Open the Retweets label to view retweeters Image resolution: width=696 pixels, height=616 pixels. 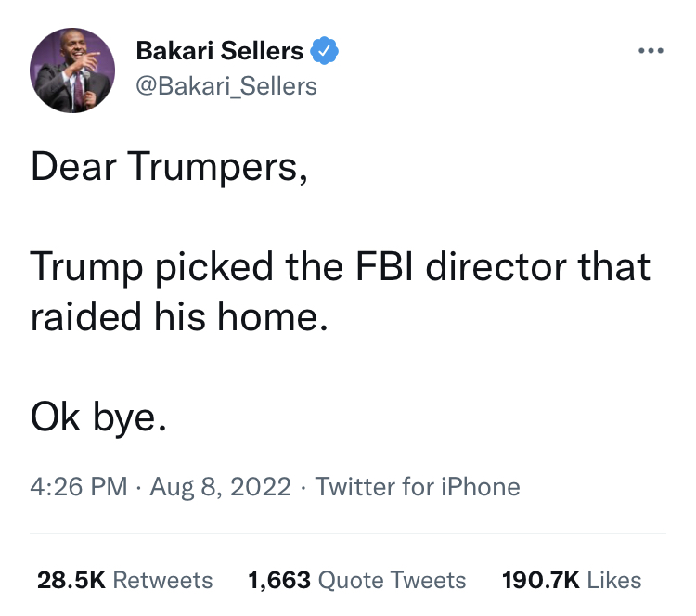coord(162,581)
